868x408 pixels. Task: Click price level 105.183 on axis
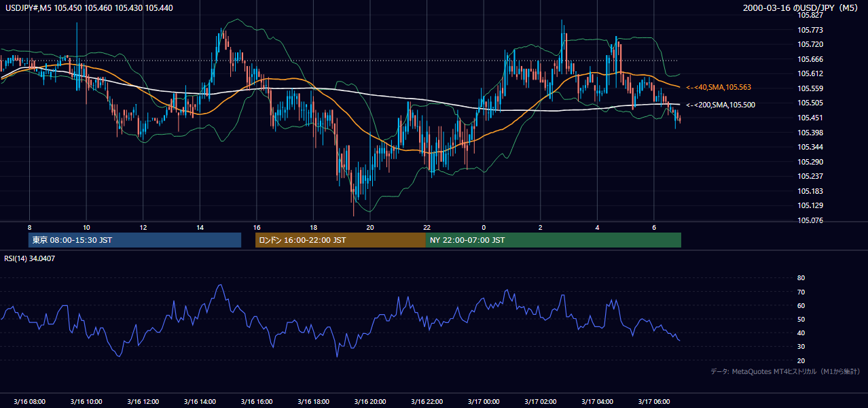pos(812,191)
